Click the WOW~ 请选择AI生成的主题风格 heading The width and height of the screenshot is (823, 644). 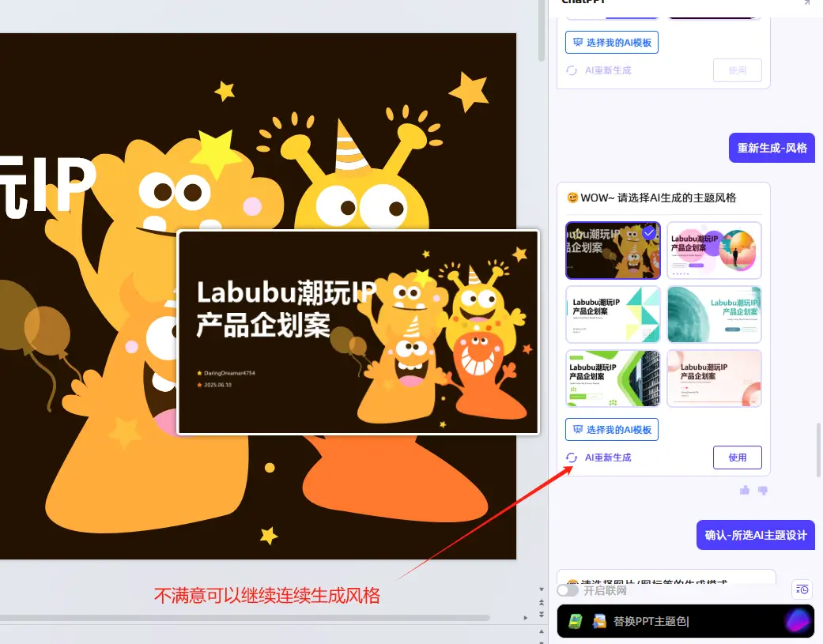tap(652, 198)
